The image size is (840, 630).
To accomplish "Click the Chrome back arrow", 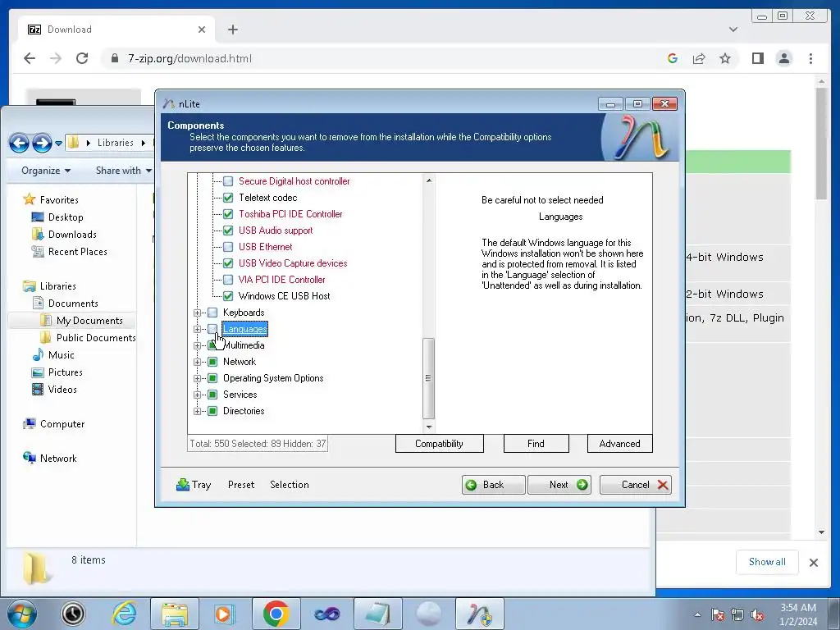I will point(30,58).
